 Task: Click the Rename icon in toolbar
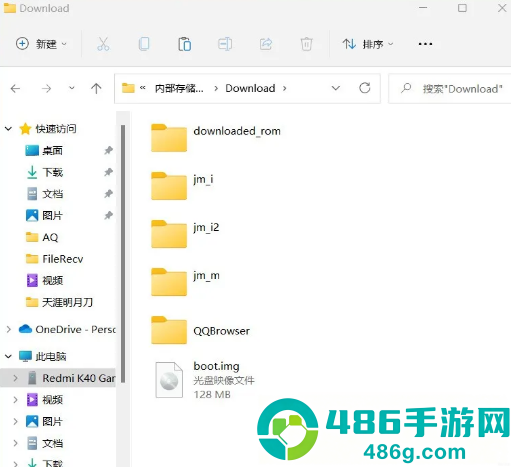[225, 44]
